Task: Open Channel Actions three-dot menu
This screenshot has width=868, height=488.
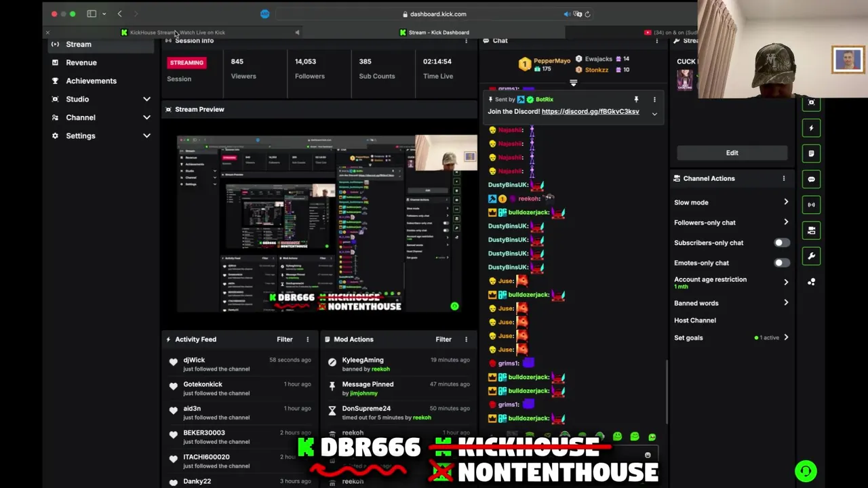Action: click(784, 178)
